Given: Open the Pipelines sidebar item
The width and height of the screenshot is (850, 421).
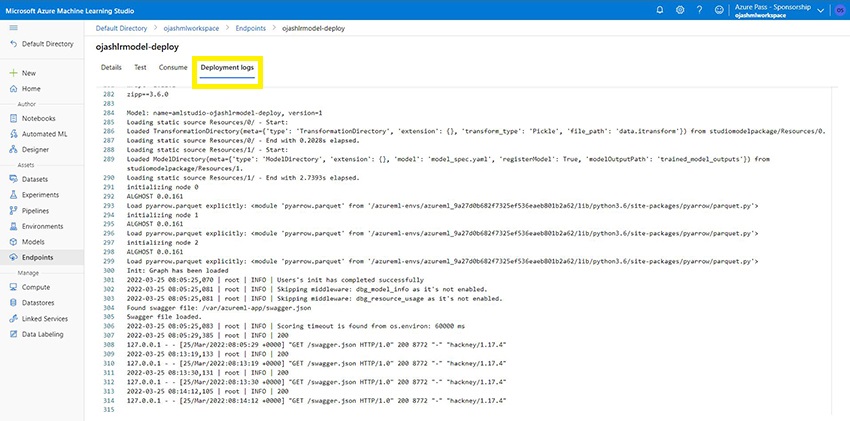Looking at the screenshot, I should [42, 211].
